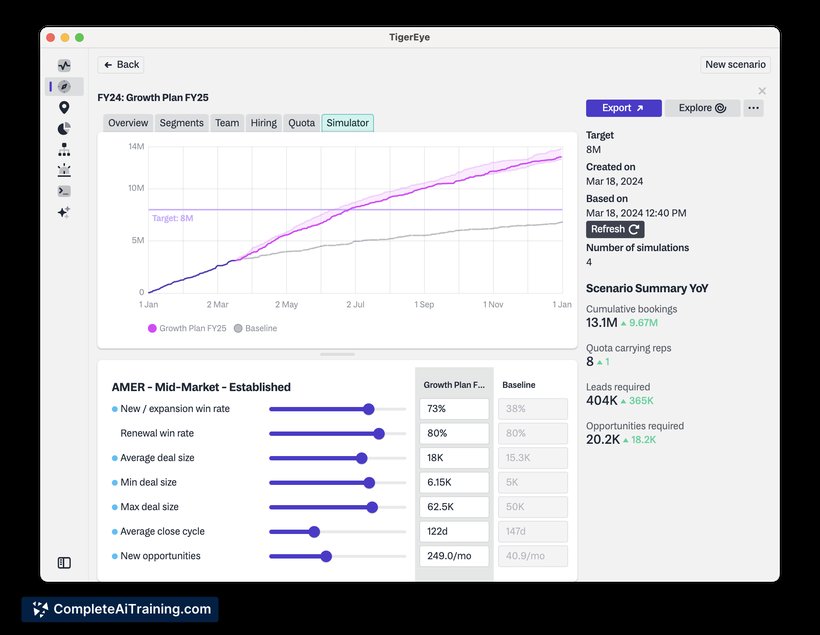Viewport: 820px width, 635px height.
Task: Click the Back button
Action: tap(121, 64)
